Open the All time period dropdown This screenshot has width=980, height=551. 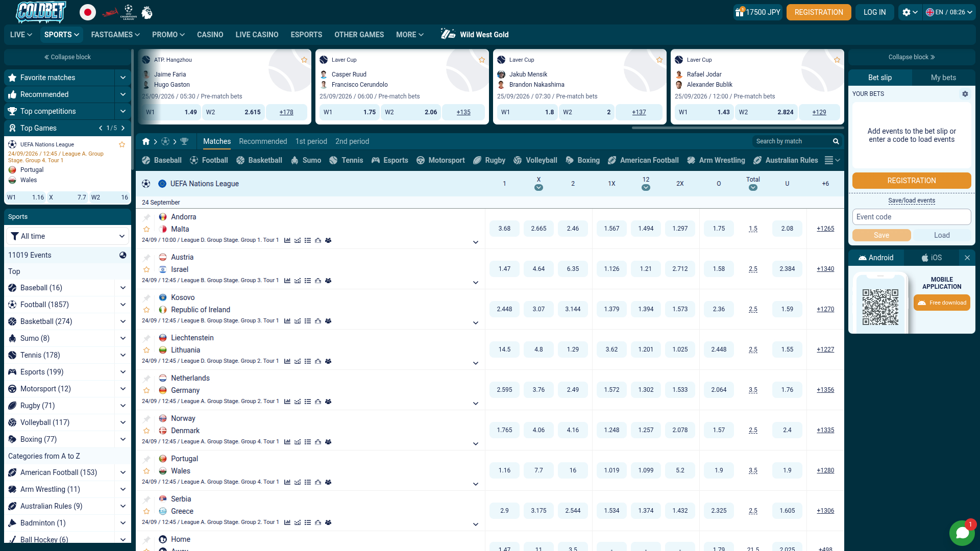click(67, 236)
